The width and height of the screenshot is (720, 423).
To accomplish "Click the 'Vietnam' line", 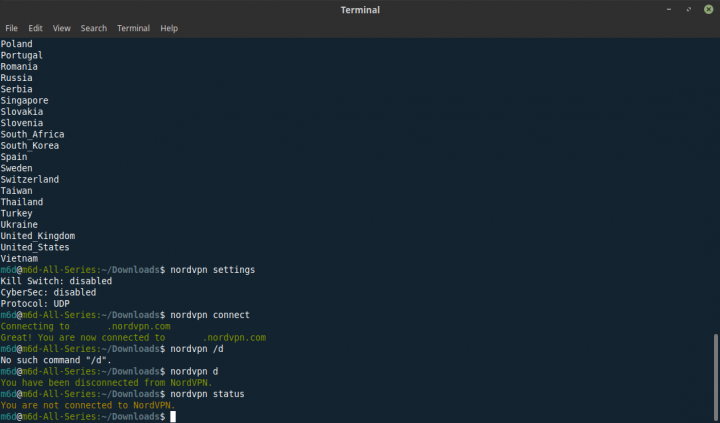I will 19,259.
